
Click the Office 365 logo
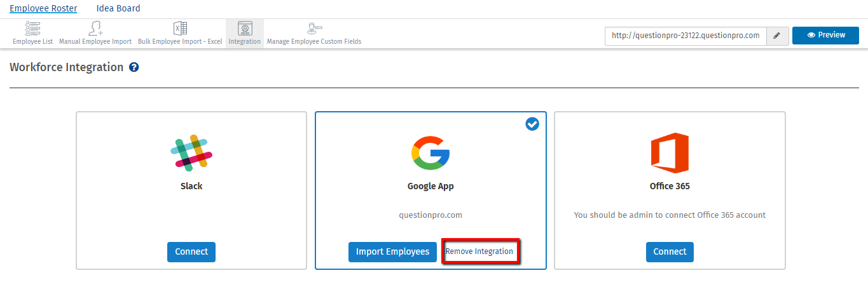click(x=670, y=153)
